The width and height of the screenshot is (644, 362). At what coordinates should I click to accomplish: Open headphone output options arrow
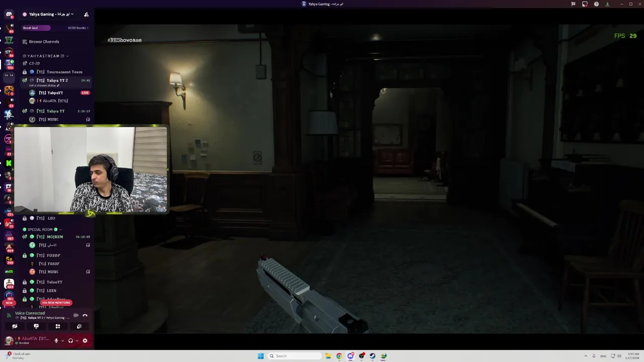[x=76, y=340]
